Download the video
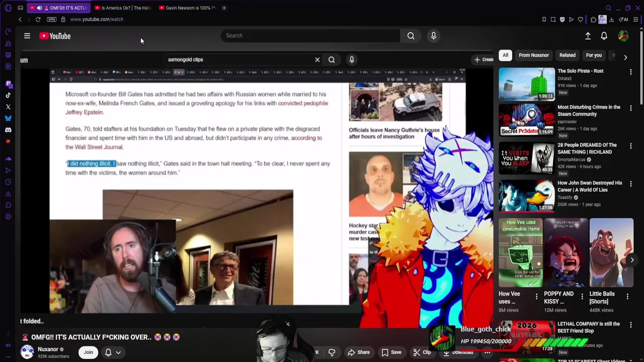This screenshot has height=362, width=644. [457, 352]
